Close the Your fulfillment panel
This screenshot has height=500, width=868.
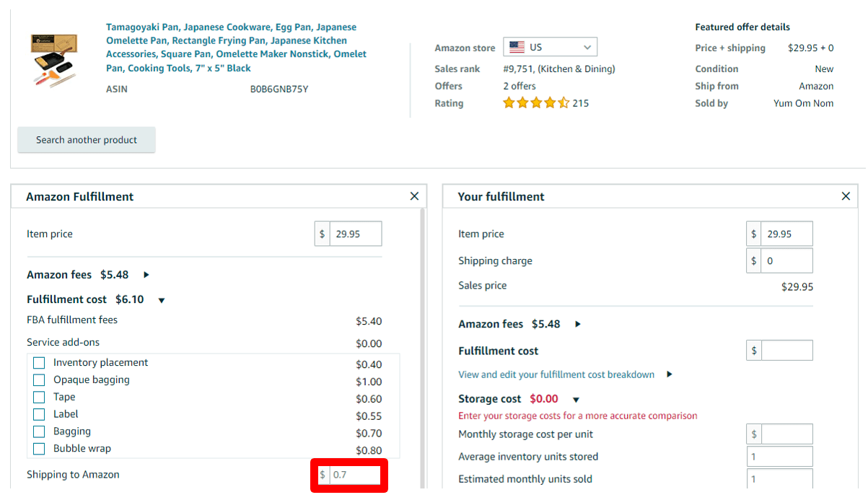pos(846,196)
